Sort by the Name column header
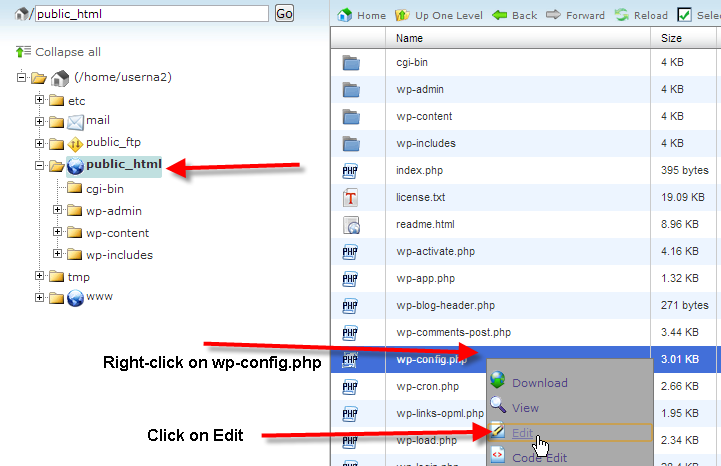This screenshot has width=721, height=466. [x=518, y=38]
